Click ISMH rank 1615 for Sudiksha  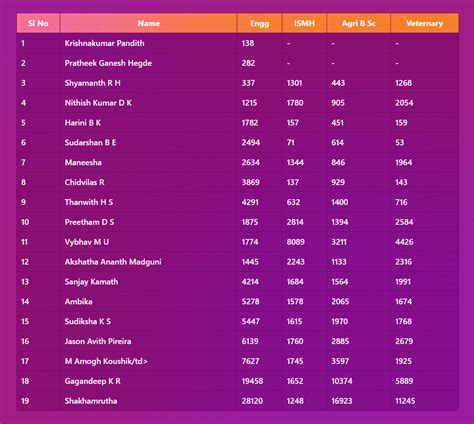click(295, 322)
